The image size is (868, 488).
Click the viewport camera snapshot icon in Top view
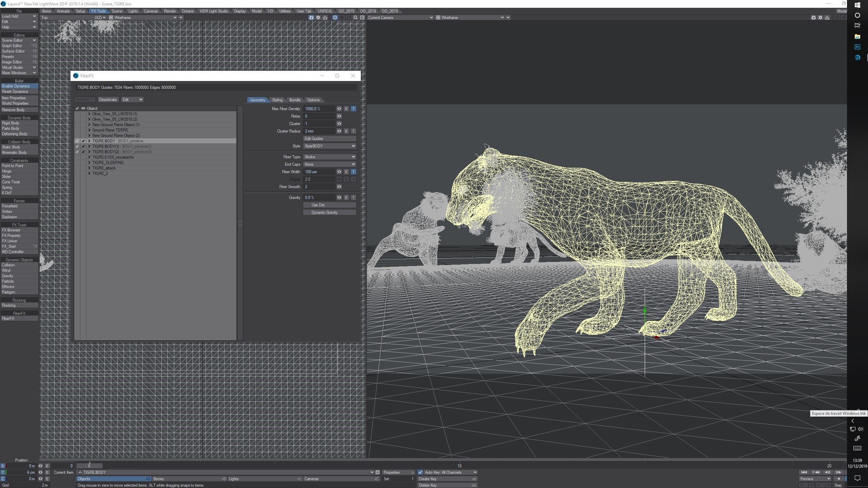coord(311,18)
